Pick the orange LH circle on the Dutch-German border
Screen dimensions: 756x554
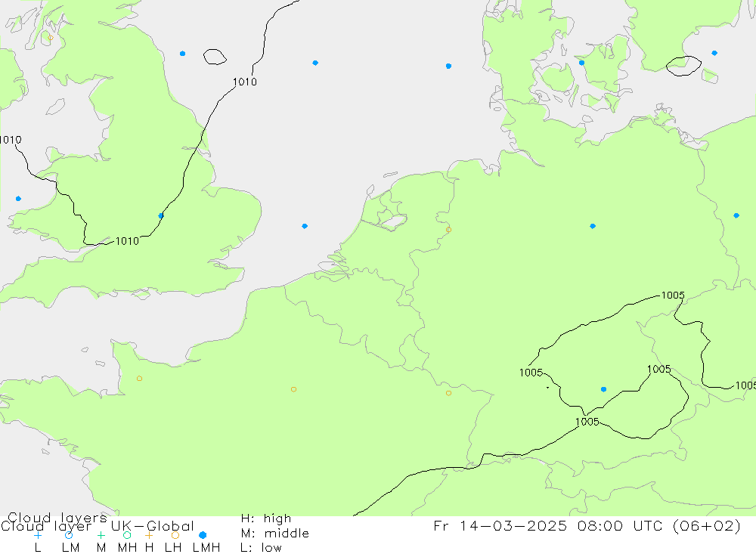448,230
